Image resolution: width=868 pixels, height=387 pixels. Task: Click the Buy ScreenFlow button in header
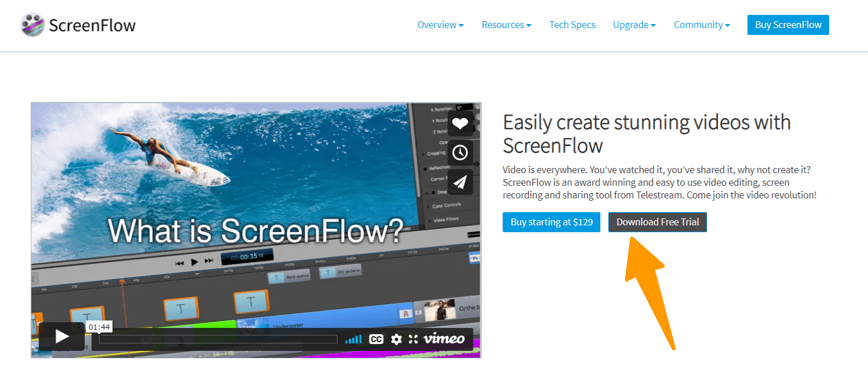tap(788, 25)
